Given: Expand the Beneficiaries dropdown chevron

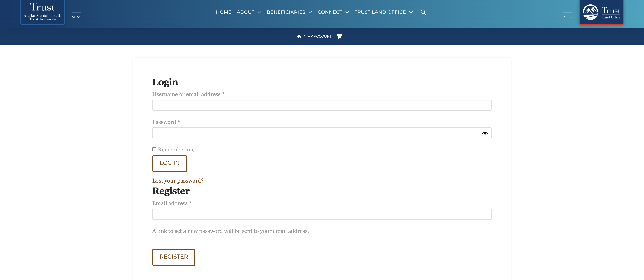Looking at the screenshot, I should (x=310, y=12).
